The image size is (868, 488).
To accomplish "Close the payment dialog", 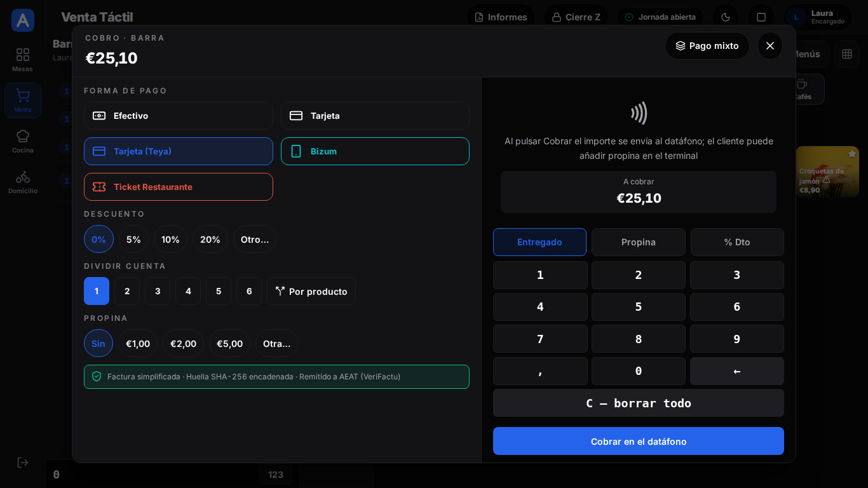I will (x=770, y=46).
